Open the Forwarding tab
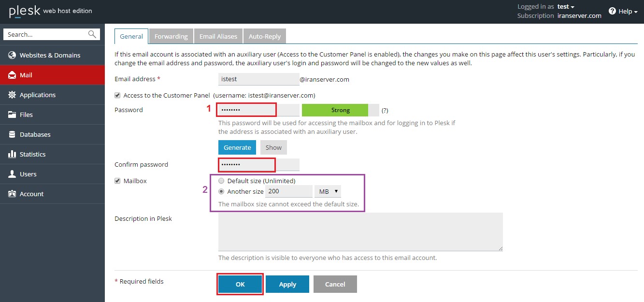This screenshot has height=302, width=644. tap(171, 36)
